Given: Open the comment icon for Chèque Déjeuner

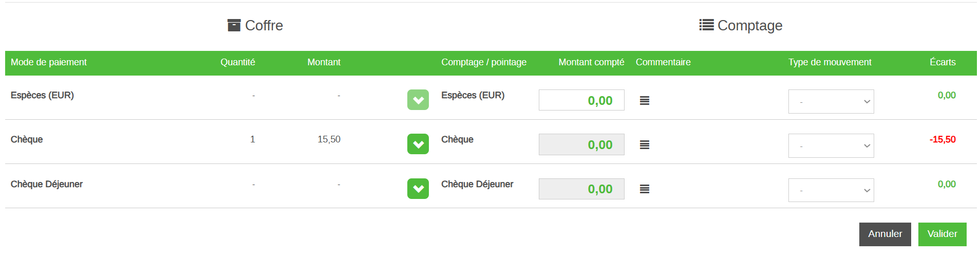Looking at the screenshot, I should [x=644, y=189].
